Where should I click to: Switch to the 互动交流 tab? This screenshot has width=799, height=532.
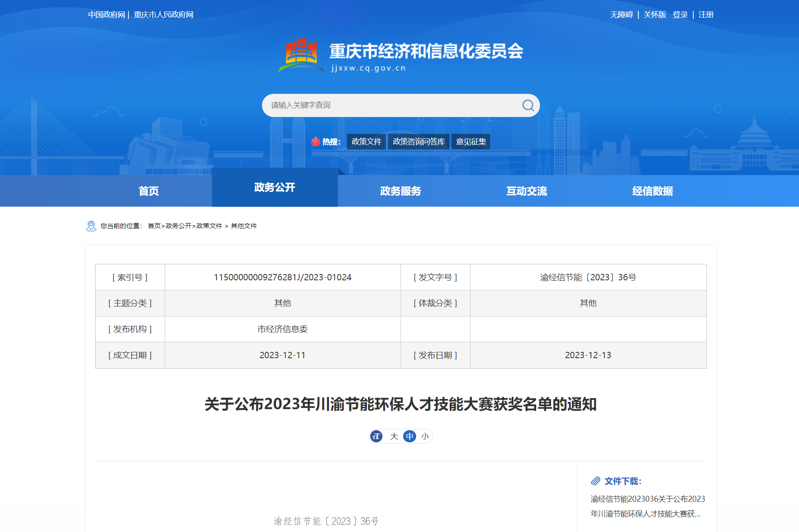tap(526, 191)
